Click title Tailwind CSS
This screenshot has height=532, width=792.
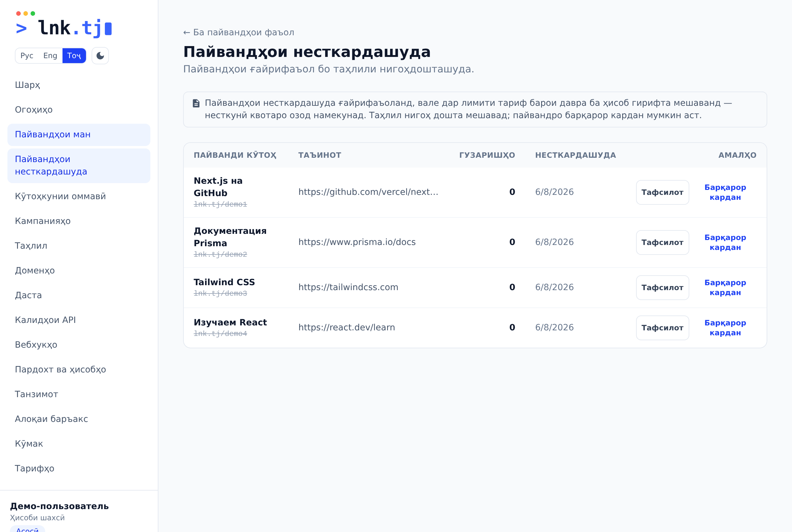[224, 282]
